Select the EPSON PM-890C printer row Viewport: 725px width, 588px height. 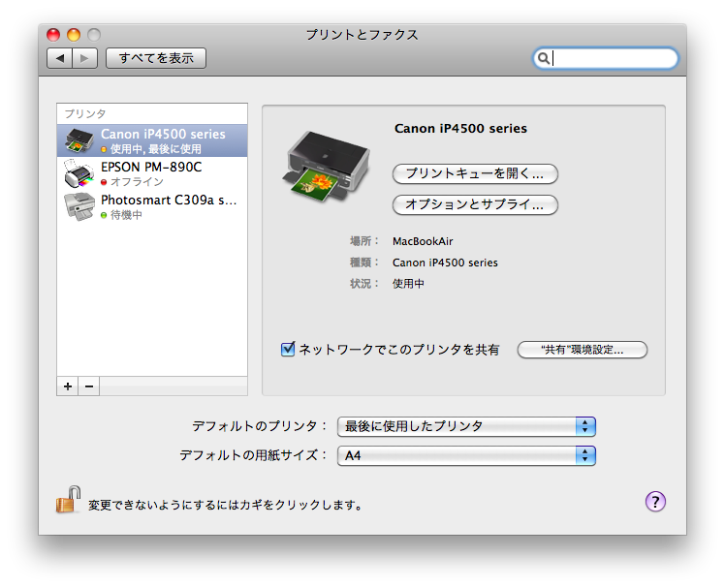pos(152,173)
